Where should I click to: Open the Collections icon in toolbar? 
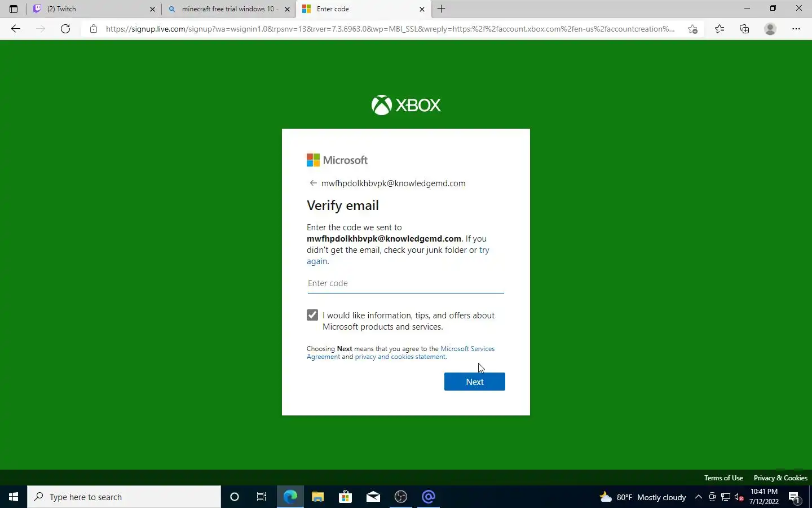pos(744,29)
